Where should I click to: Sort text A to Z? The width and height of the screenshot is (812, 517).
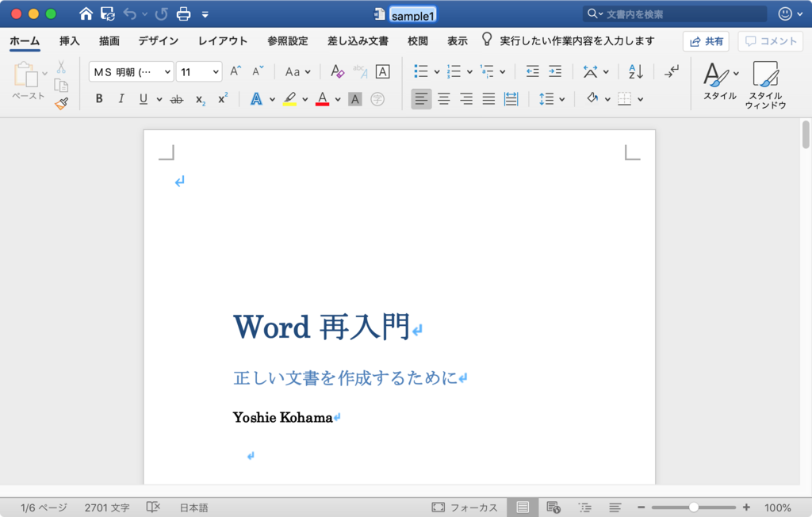(x=636, y=71)
